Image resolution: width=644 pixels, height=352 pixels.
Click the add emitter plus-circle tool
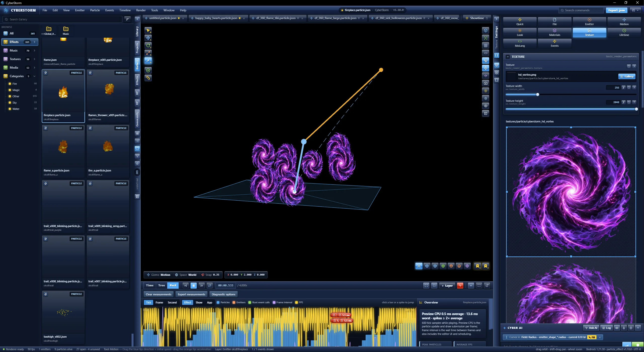pyautogui.click(x=148, y=70)
